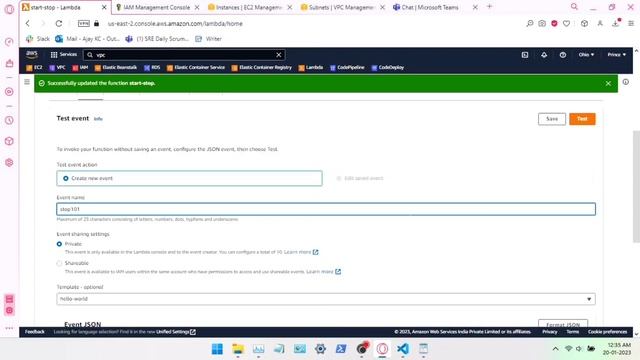640x360 pixels.
Task: Open the Unified Settings link
Action: click(176, 332)
